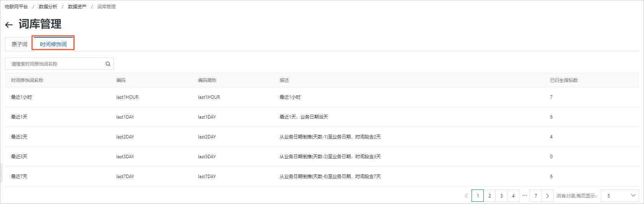
Task: Open 数据分析 breadcrumb link
Action: [x=48, y=7]
